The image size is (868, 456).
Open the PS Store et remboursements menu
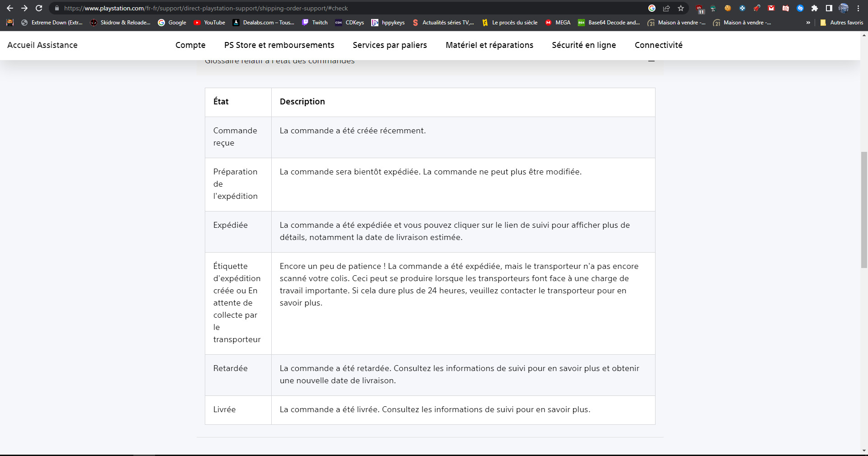tap(279, 45)
